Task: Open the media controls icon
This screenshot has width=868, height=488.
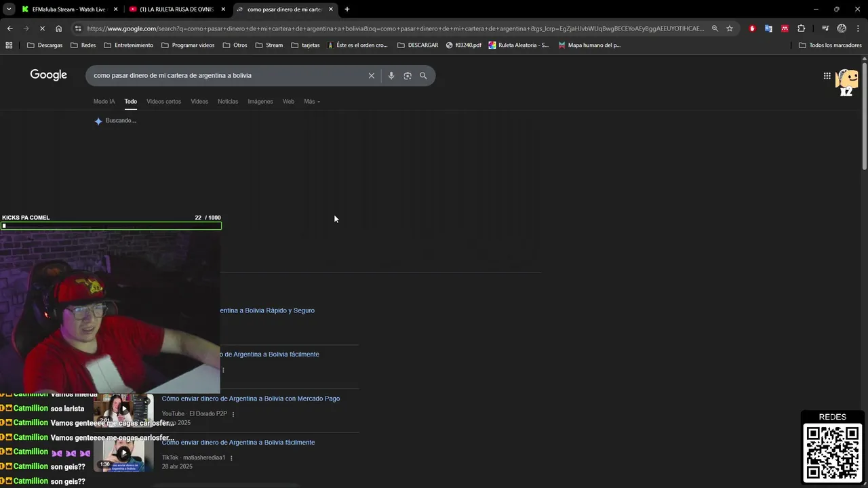Action: point(825,28)
